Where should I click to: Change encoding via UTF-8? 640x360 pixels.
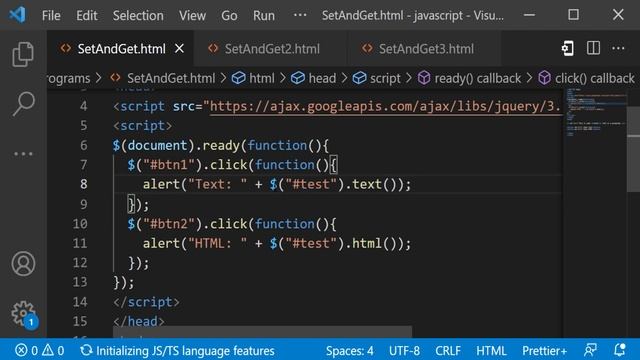pyautogui.click(x=404, y=350)
